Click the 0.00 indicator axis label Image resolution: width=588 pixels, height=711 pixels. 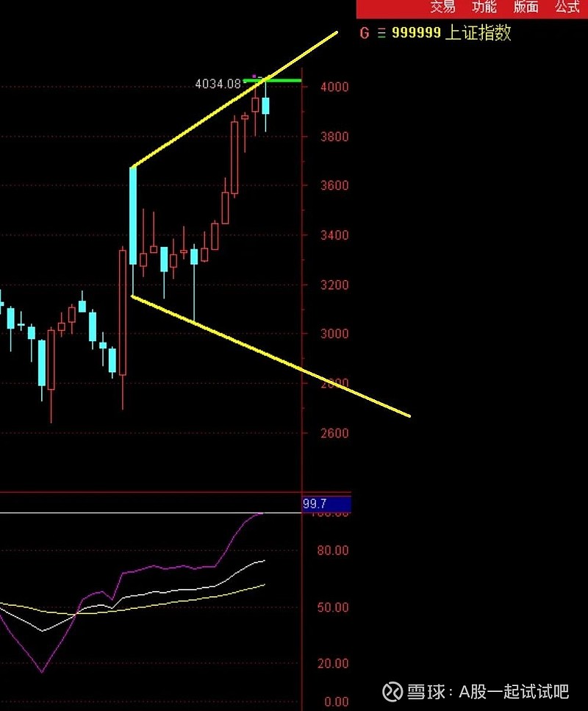pyautogui.click(x=337, y=702)
